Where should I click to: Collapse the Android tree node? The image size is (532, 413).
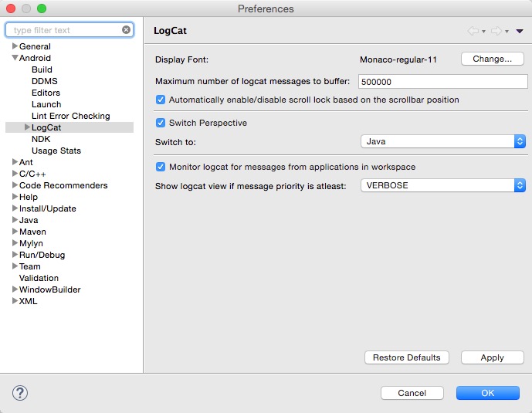click(x=15, y=58)
